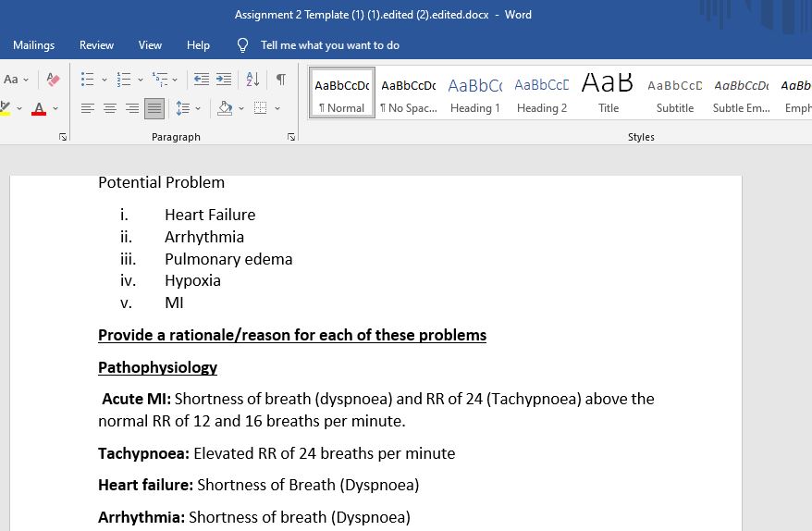Screen dimensions: 812x531
Task: Open bullet list style dropdown
Action: click(x=105, y=80)
